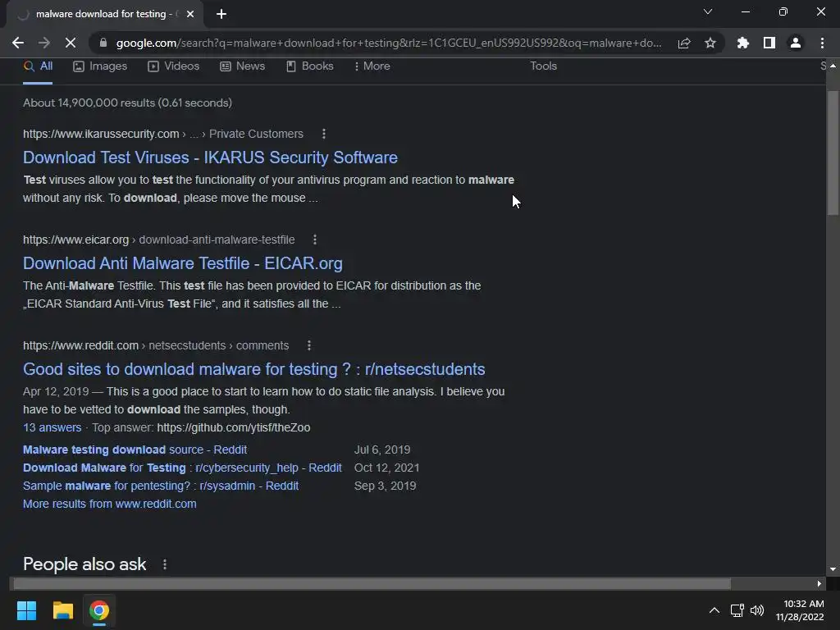Open People also ask options menu

pos(164,564)
